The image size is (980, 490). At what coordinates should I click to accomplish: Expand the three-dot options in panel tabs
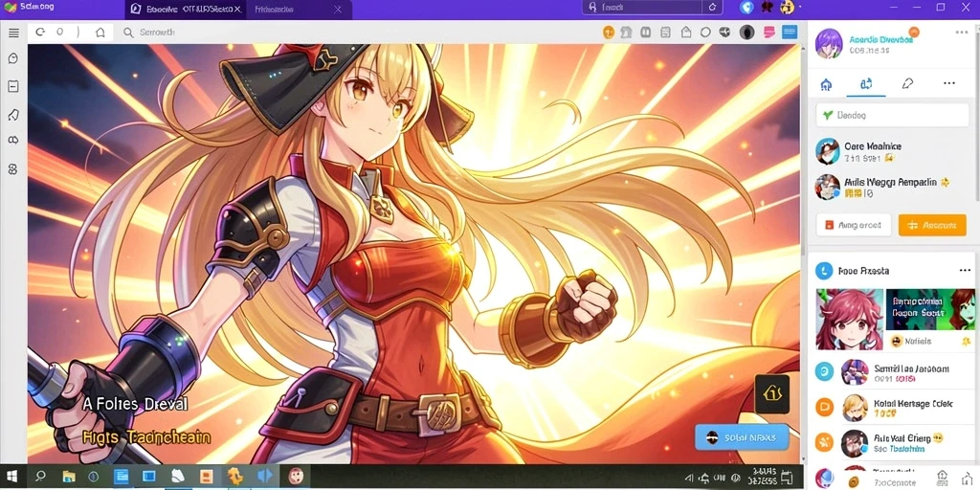[949, 83]
